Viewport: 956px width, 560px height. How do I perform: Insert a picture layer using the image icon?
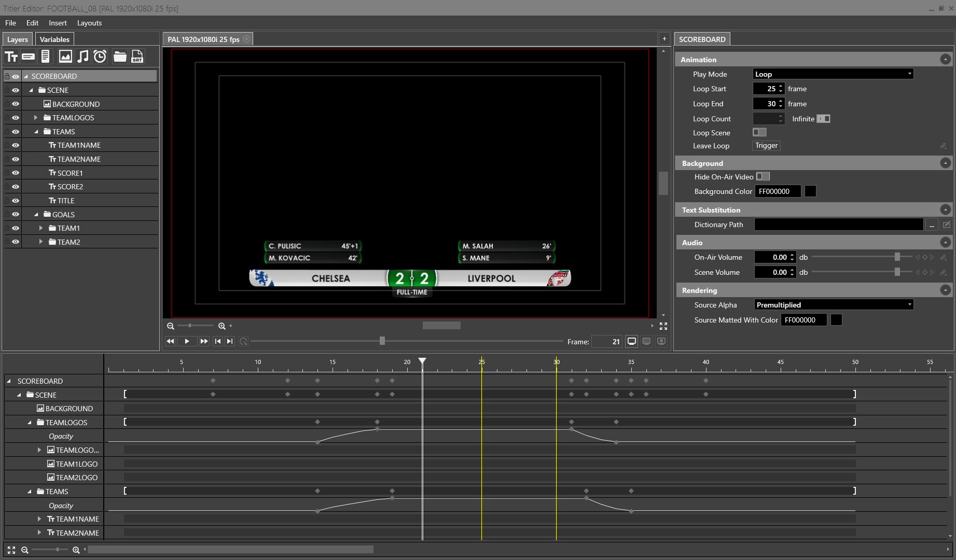click(x=65, y=57)
